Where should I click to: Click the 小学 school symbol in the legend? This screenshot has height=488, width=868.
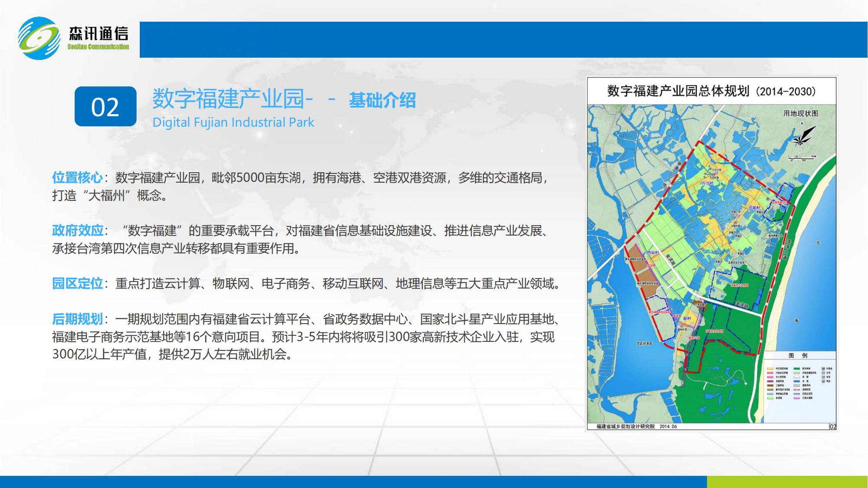click(823, 373)
